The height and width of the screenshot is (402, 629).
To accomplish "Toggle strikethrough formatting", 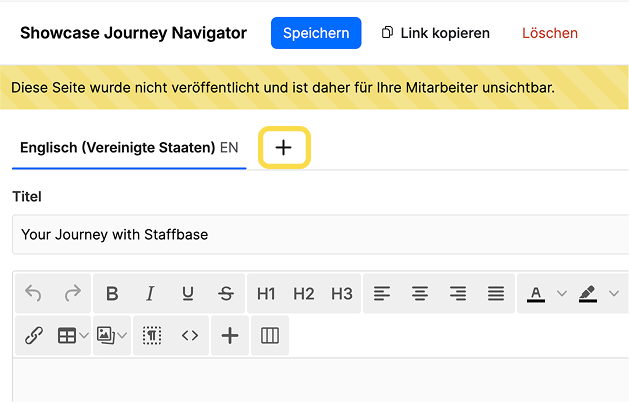I will coord(226,294).
